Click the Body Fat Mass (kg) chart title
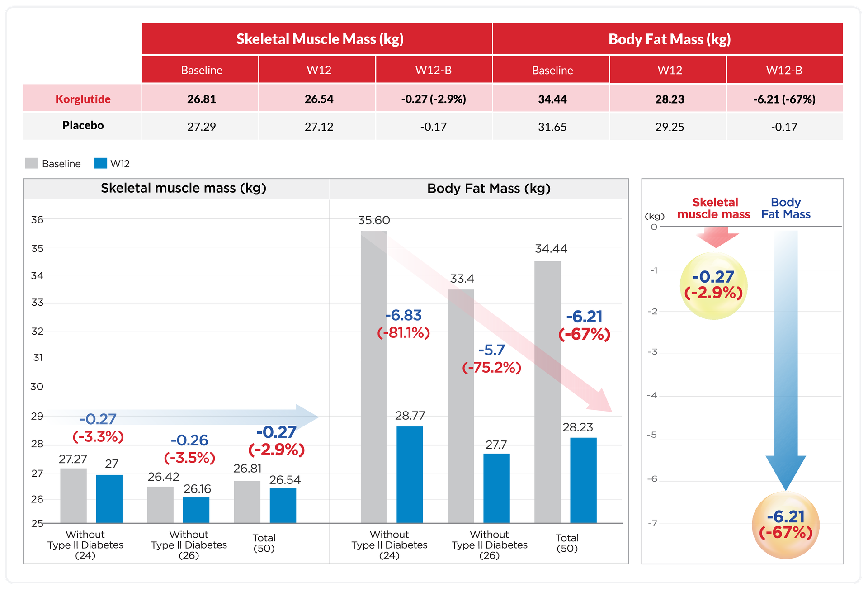 click(489, 189)
